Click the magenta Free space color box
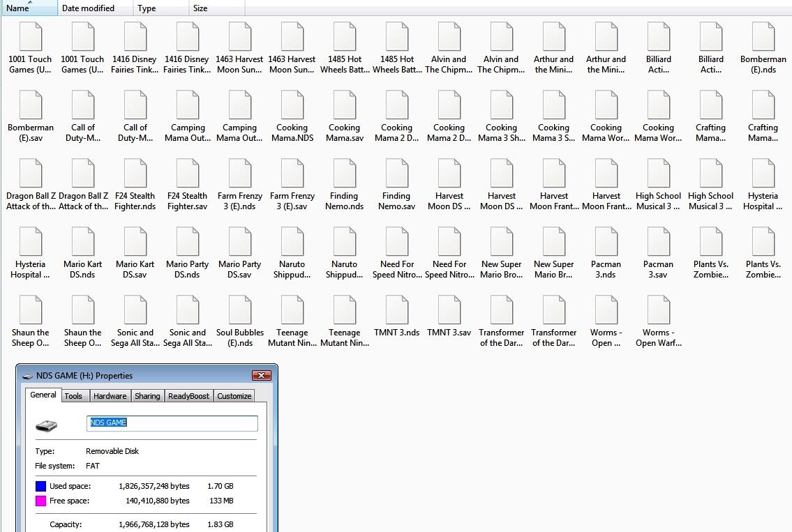This screenshot has height=532, width=792. click(41, 501)
